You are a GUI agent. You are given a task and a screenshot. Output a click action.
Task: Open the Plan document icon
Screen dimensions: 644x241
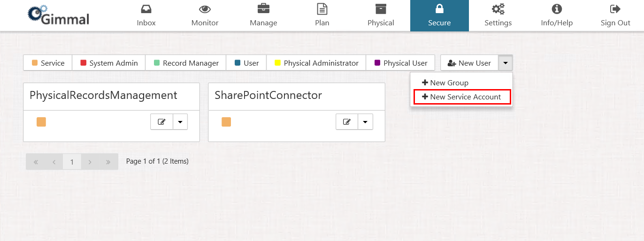(322, 9)
